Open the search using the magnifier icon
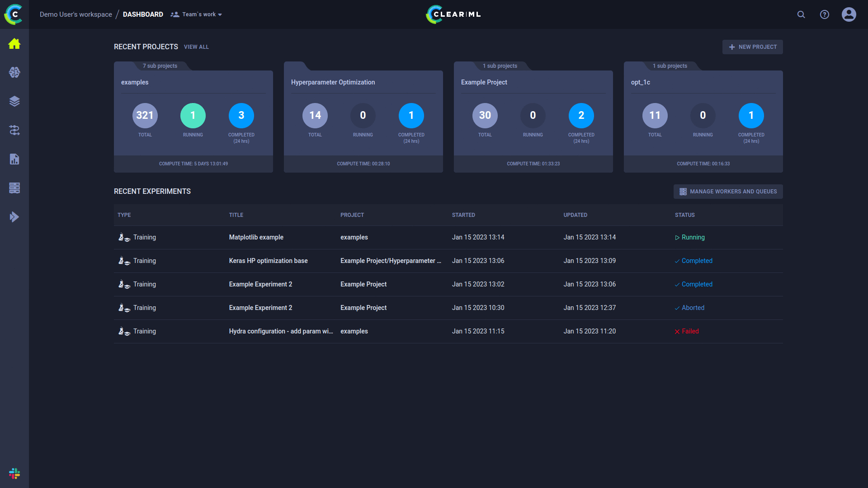The width and height of the screenshot is (868, 488). (801, 14)
